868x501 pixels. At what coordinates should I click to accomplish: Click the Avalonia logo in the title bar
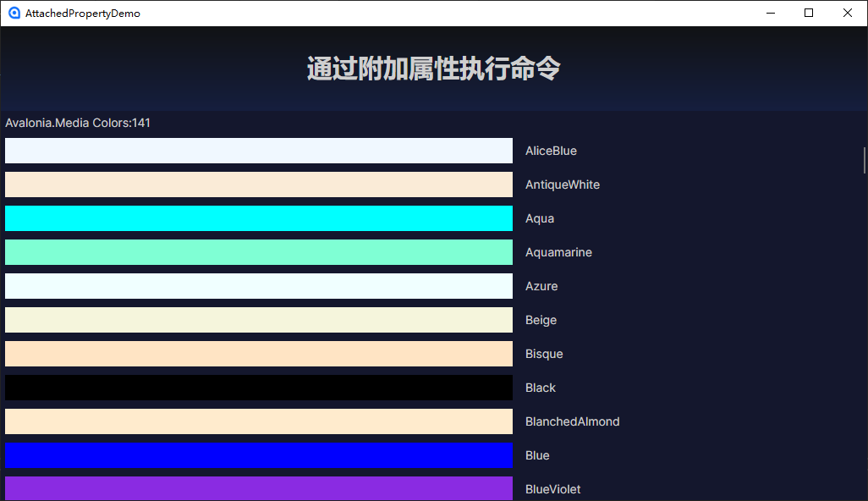[13, 13]
